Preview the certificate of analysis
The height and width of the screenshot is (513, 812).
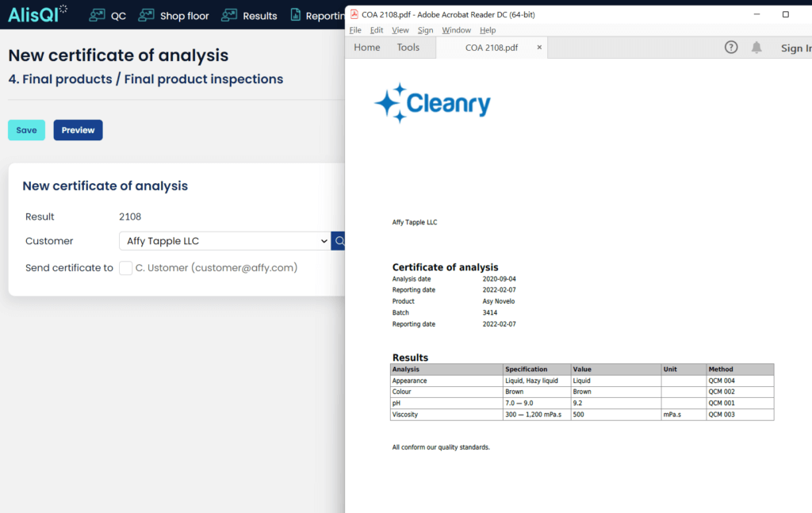pos(78,129)
